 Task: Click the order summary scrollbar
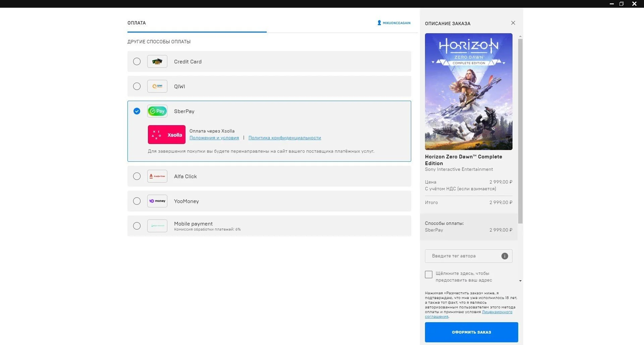pyautogui.click(x=520, y=131)
